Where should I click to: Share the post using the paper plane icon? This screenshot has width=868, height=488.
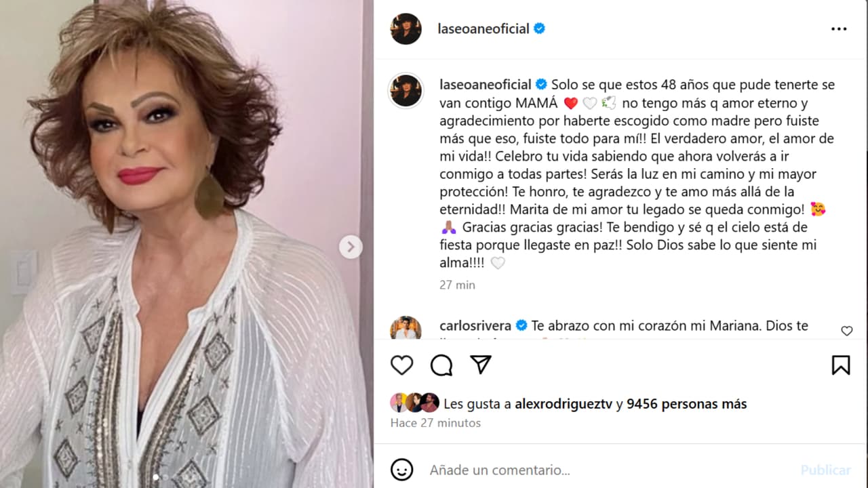pyautogui.click(x=481, y=365)
